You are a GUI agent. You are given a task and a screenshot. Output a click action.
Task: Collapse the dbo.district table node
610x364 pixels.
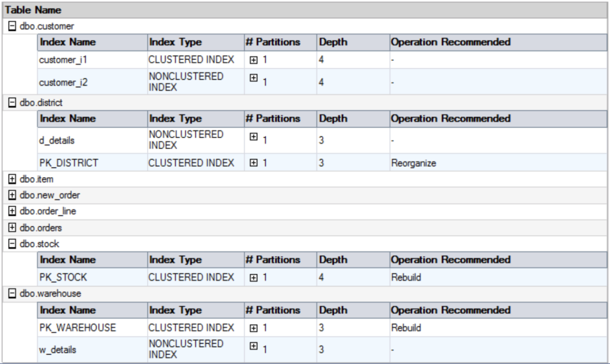click(12, 103)
